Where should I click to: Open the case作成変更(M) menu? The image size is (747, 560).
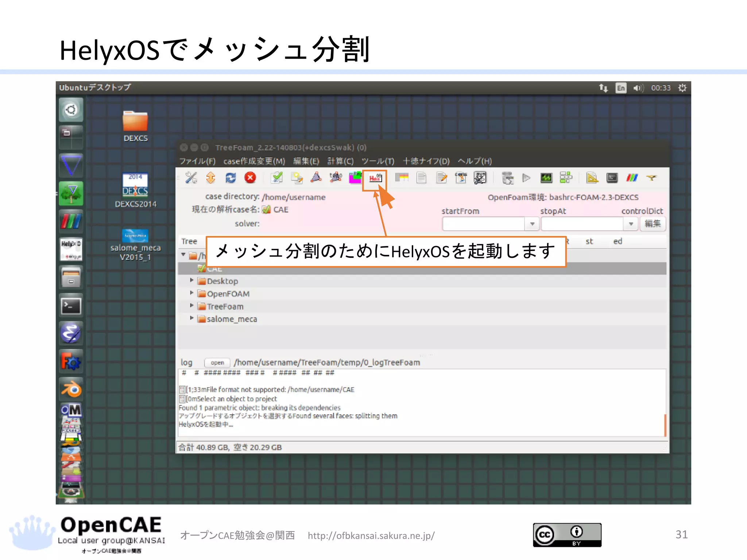coord(254,161)
